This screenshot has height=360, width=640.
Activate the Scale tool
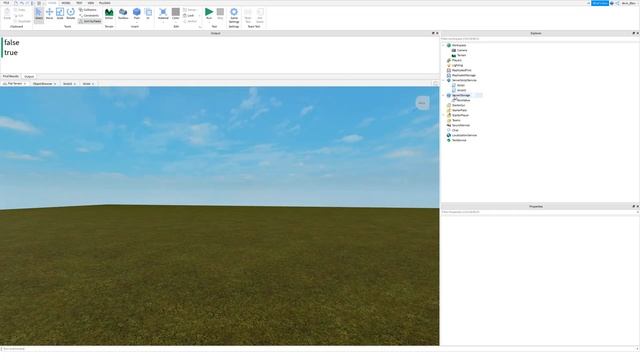pos(60,14)
